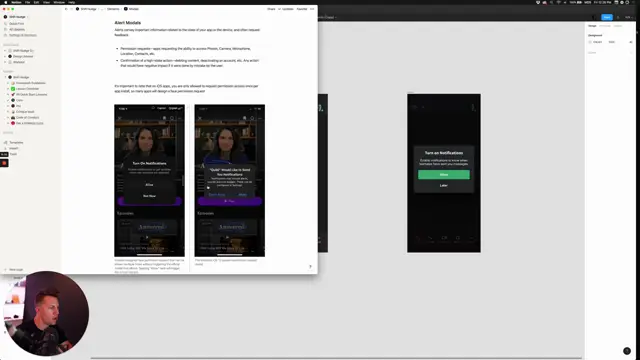This screenshot has width=640, height=360.
Task: Collapse the Shift Nudge private page tree
Action: 5,77
